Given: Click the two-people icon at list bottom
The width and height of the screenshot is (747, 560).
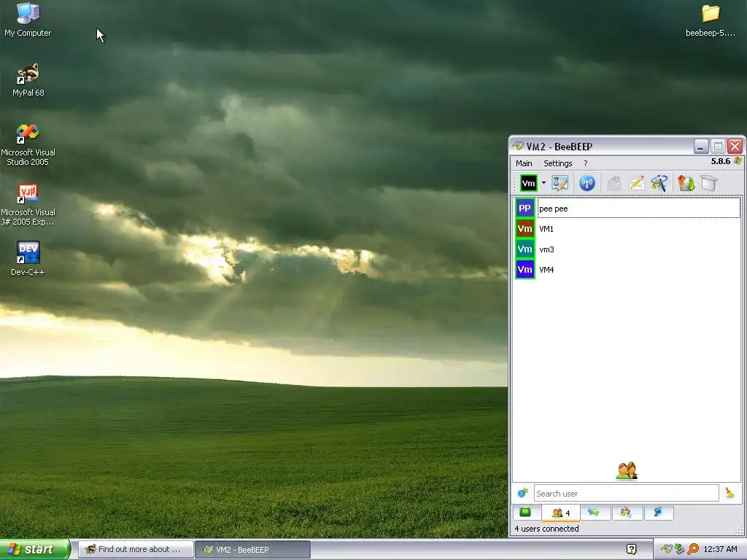Looking at the screenshot, I should point(627,471).
